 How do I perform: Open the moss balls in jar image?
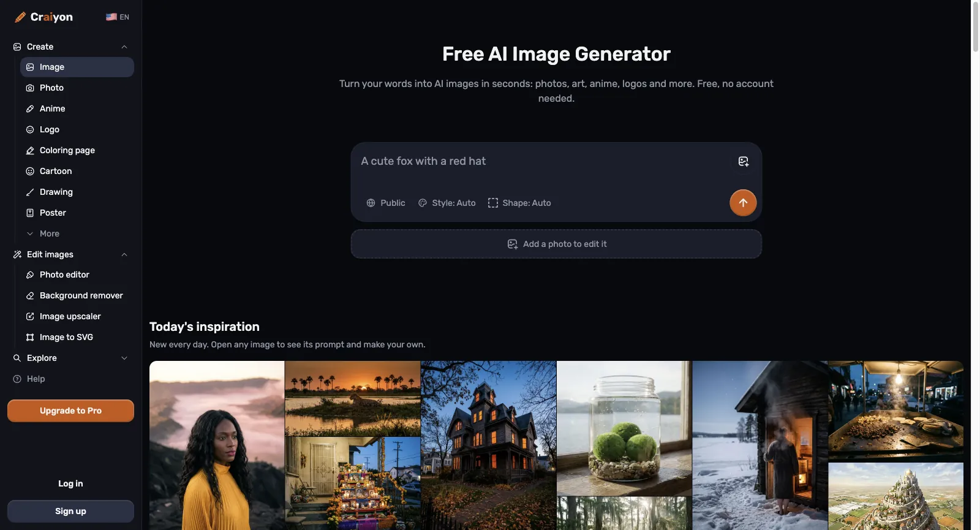click(624, 428)
